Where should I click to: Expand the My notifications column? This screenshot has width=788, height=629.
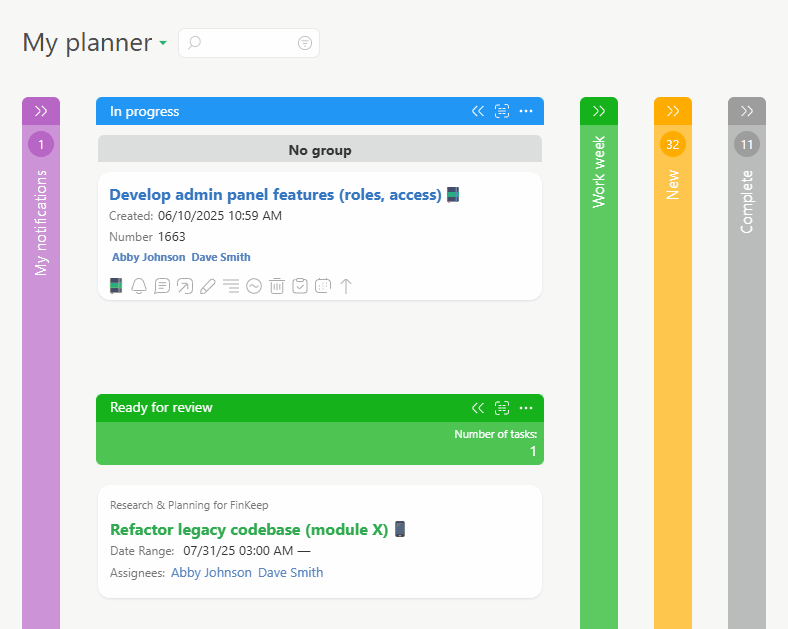point(41,111)
